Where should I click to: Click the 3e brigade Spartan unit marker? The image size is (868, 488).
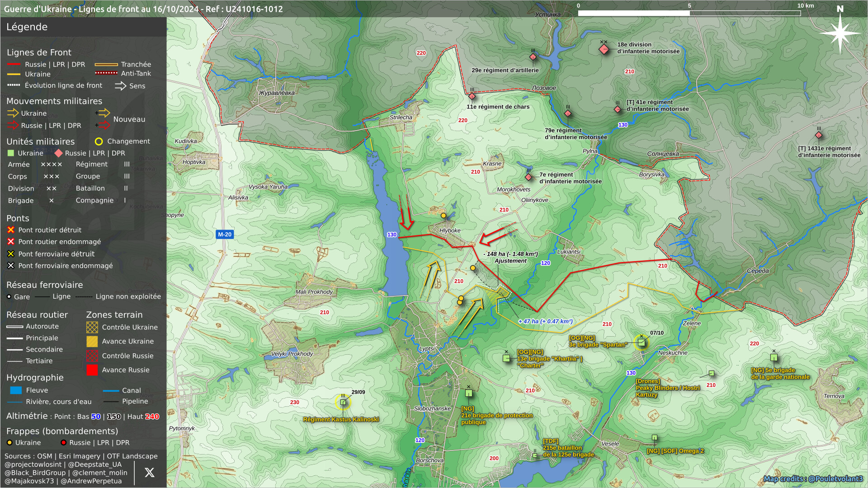tap(641, 343)
